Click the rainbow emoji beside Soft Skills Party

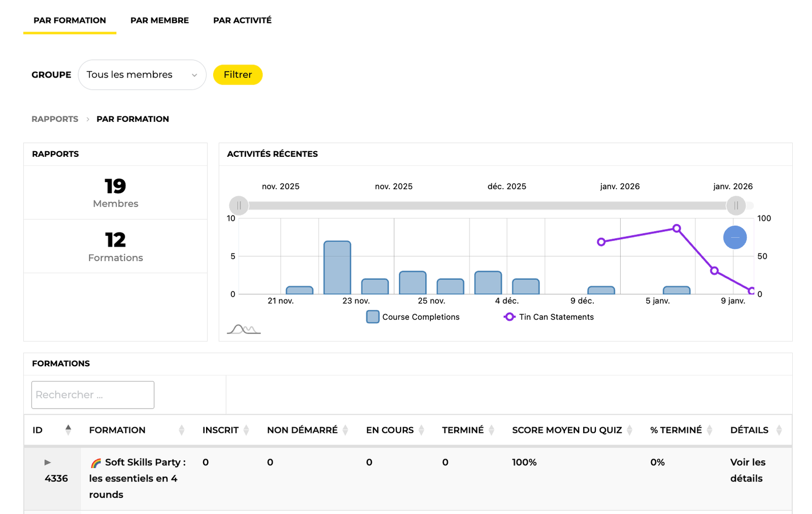95,462
